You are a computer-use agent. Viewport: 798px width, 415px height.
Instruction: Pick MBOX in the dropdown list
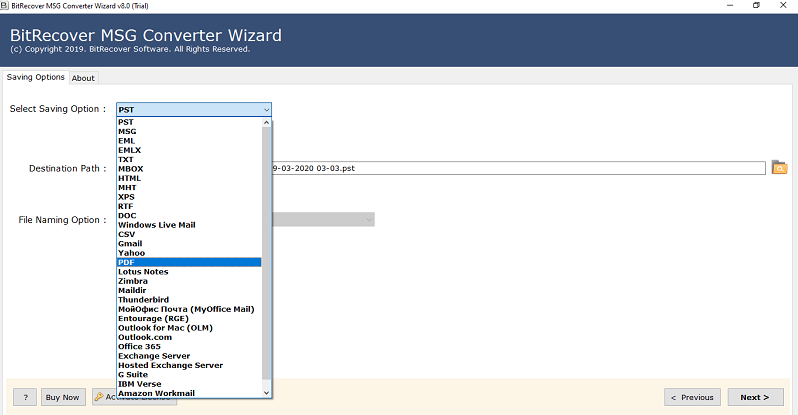tap(189, 169)
